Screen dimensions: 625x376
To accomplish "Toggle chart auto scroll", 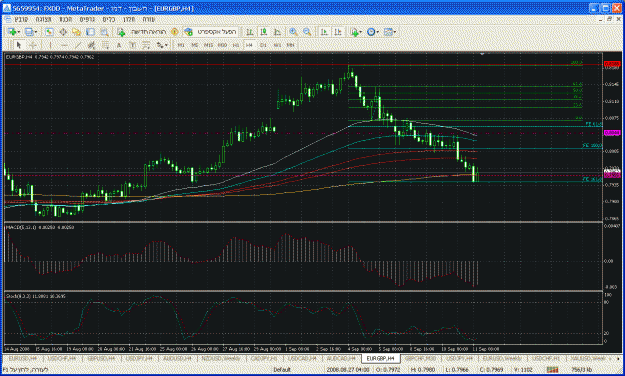I will 324,32.
